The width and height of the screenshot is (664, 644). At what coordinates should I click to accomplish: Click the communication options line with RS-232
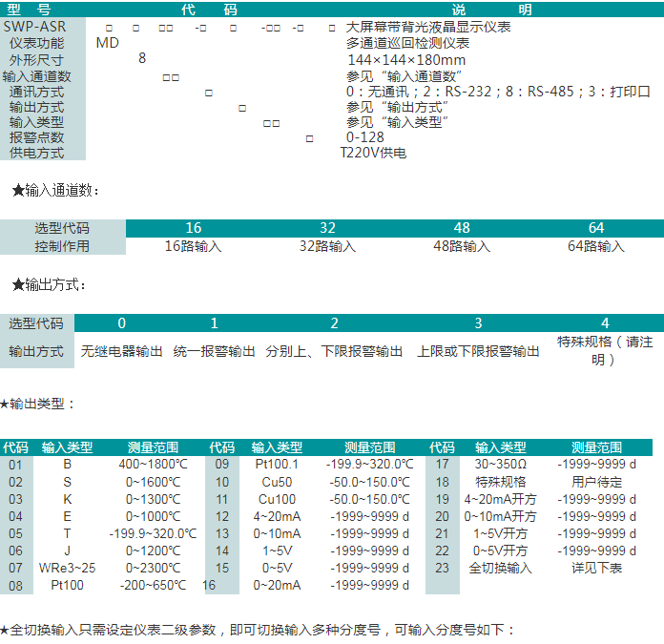[x=498, y=92]
